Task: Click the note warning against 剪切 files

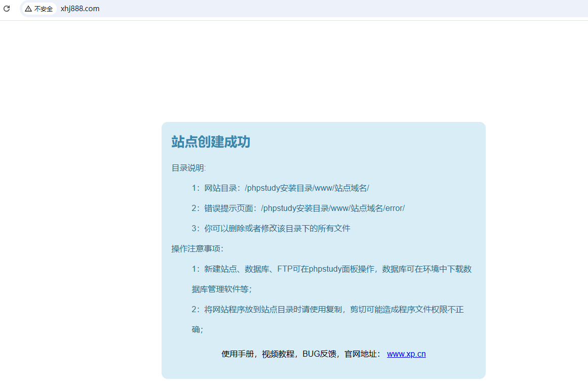Action: pos(328,309)
